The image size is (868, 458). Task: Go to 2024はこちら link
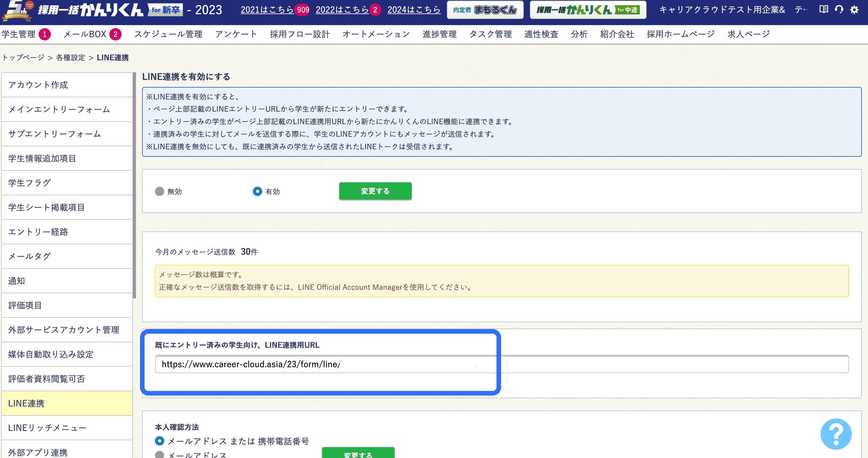(x=414, y=9)
